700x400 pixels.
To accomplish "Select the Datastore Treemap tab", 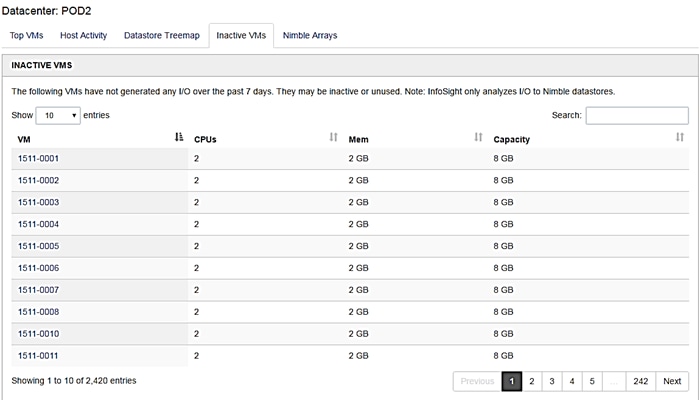I will (x=162, y=35).
